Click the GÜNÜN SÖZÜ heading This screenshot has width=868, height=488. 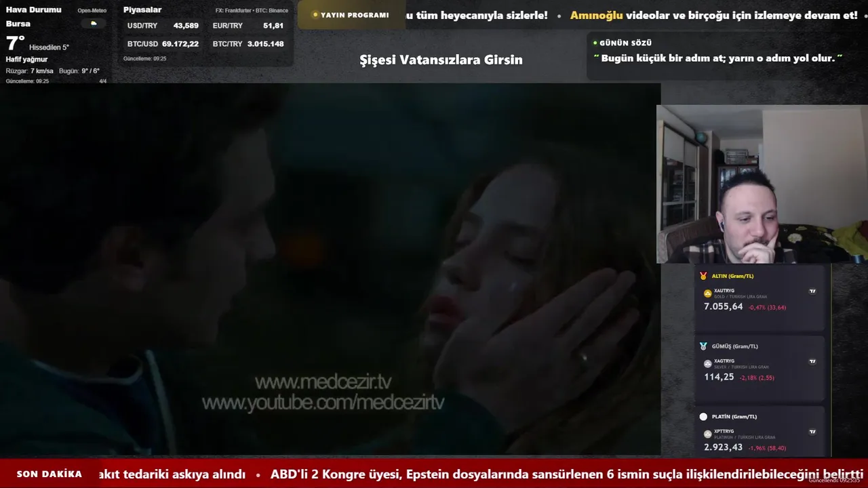[625, 43]
